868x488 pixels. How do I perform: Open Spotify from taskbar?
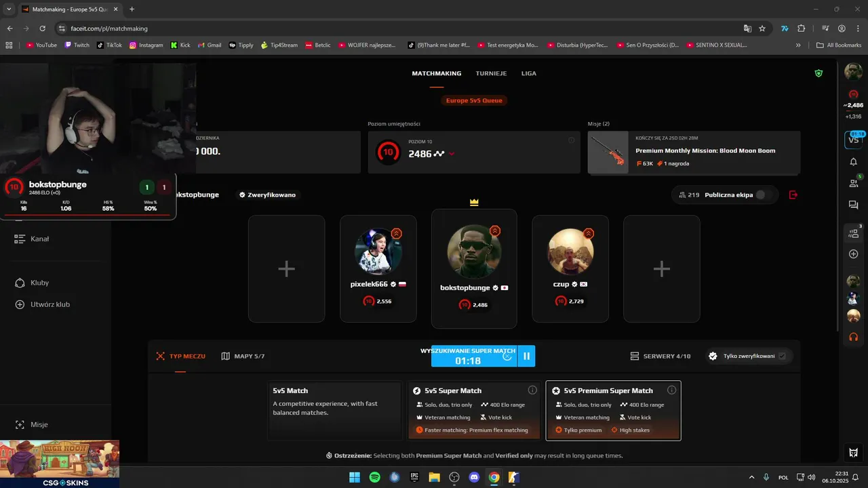[x=374, y=477]
